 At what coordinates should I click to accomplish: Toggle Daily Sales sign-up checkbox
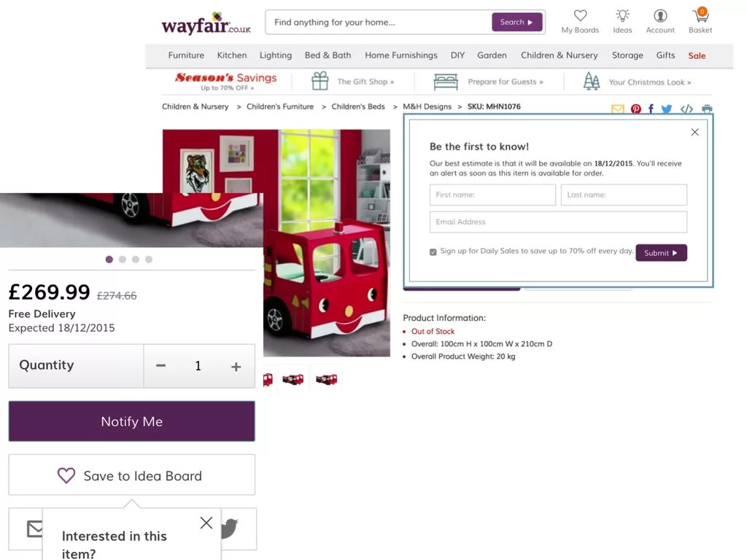(x=433, y=252)
